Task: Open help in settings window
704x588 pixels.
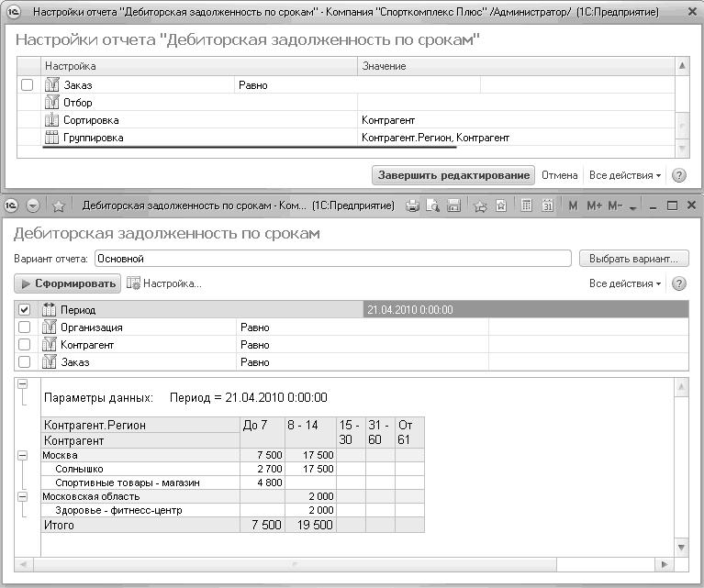Action: pos(679,175)
